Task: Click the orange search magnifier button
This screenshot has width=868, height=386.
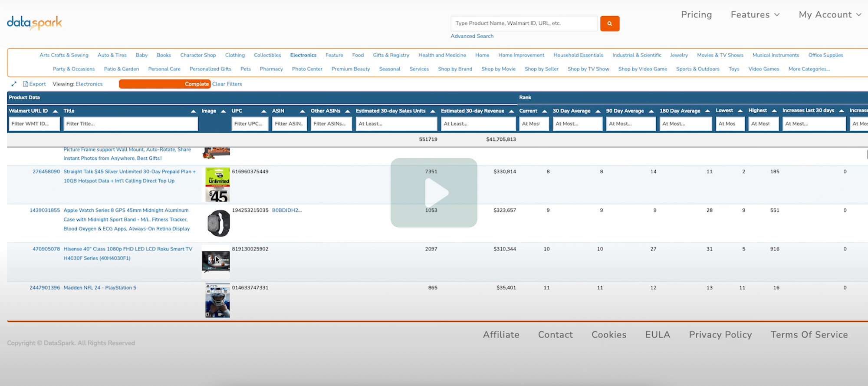Action: [x=610, y=23]
